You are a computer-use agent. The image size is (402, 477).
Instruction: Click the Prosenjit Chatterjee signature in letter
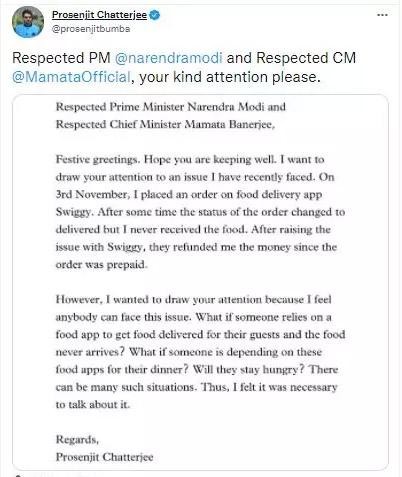click(x=104, y=457)
